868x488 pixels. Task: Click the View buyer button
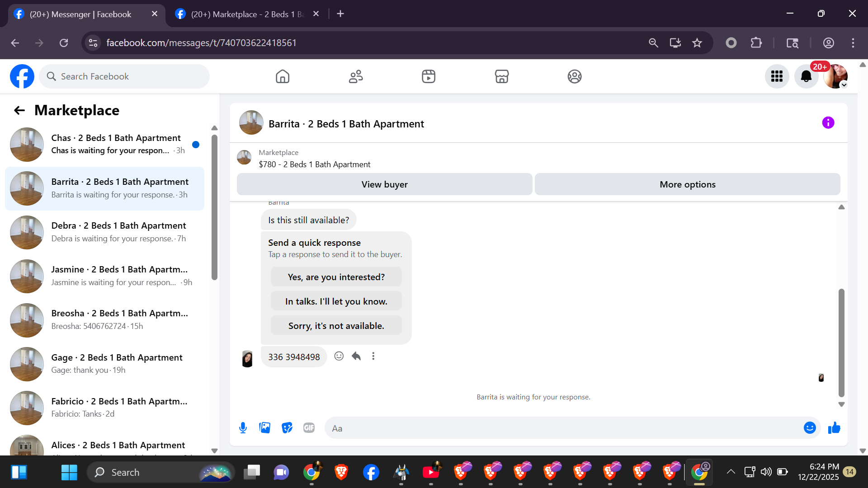[384, 184]
